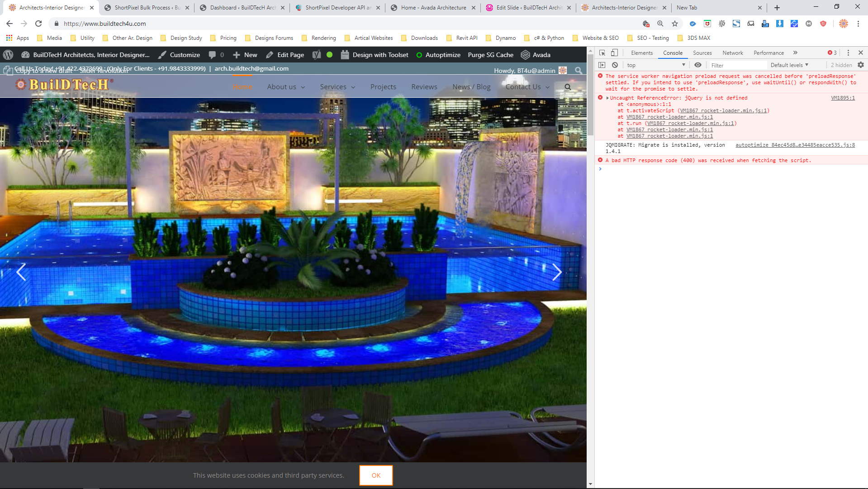Image resolution: width=868 pixels, height=489 pixels.
Task: Advance to next slide with right arrow
Action: click(557, 272)
